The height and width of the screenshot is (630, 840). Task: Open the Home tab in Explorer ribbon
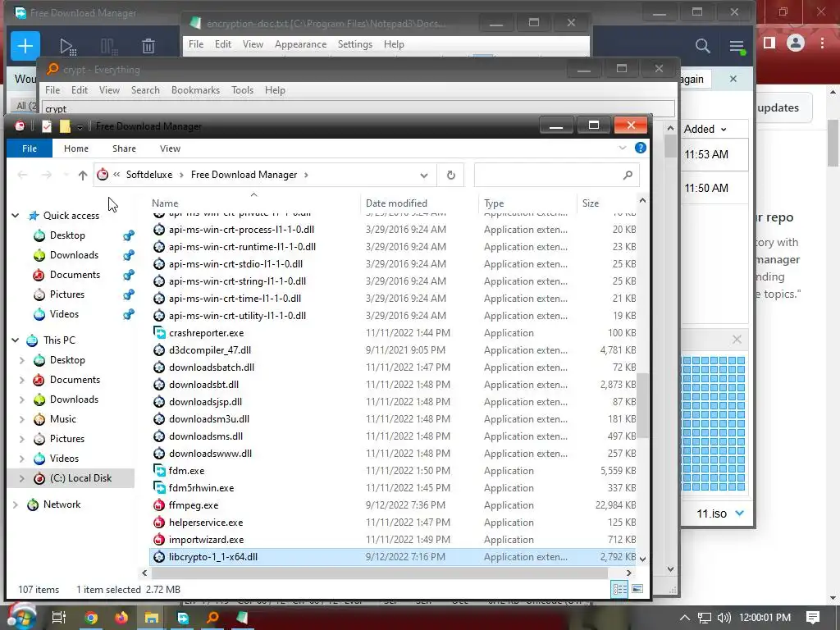click(76, 148)
